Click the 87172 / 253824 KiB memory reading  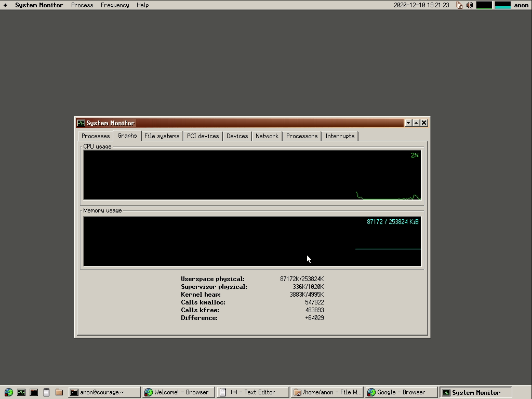pos(393,222)
